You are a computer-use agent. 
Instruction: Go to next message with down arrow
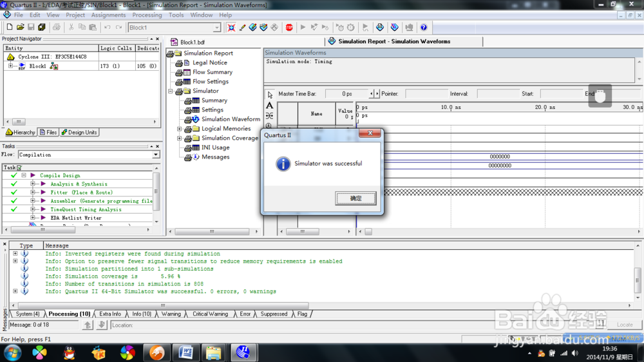[x=102, y=325]
